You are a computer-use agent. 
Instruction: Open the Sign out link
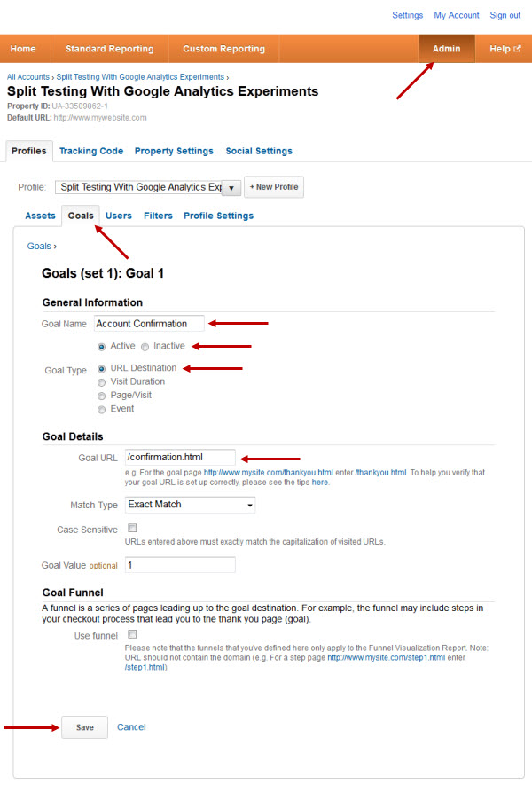[x=505, y=15]
